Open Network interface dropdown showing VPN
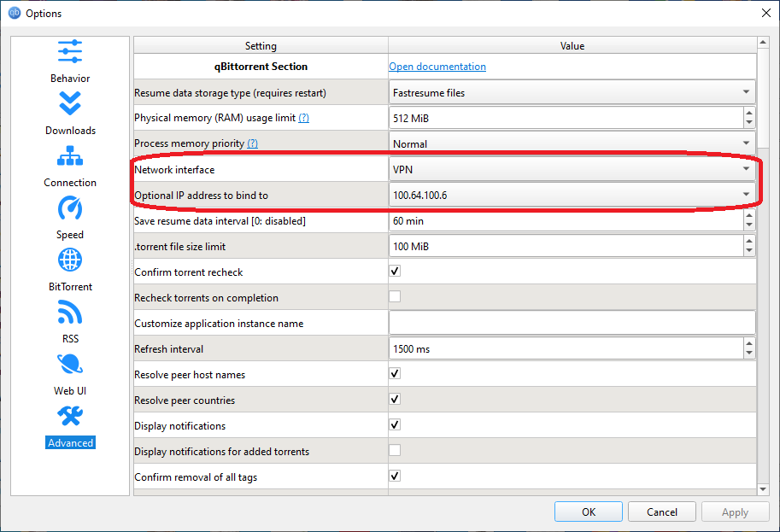780x532 pixels. [x=572, y=170]
